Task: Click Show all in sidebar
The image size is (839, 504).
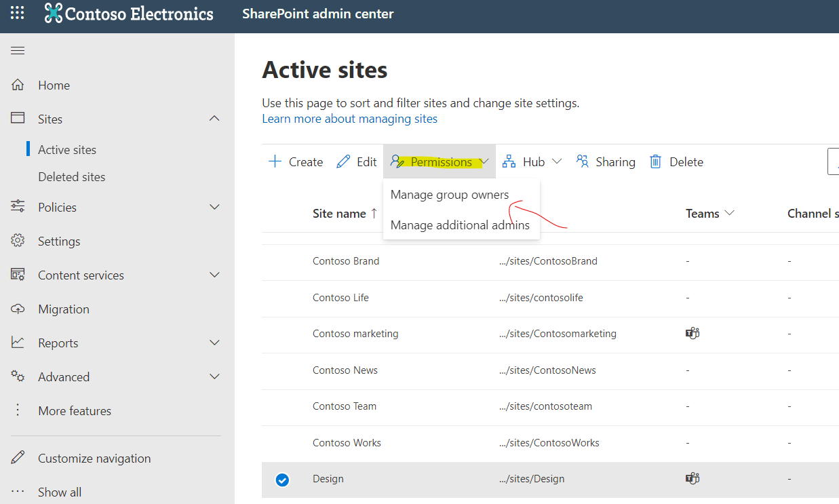Action: (x=60, y=492)
